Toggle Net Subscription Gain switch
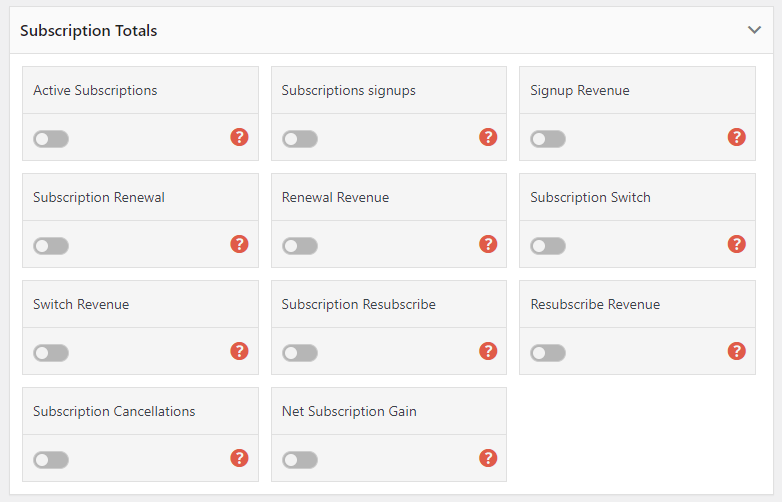This screenshot has height=502, width=782. pos(300,460)
